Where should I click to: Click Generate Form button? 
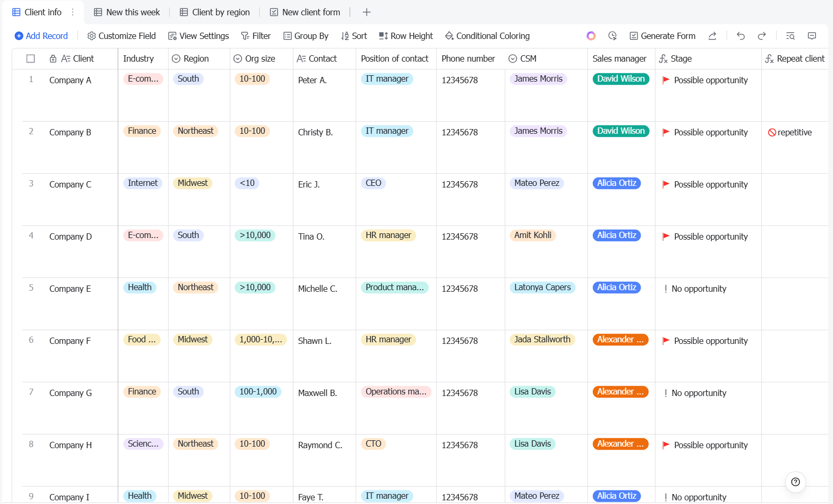tap(663, 36)
